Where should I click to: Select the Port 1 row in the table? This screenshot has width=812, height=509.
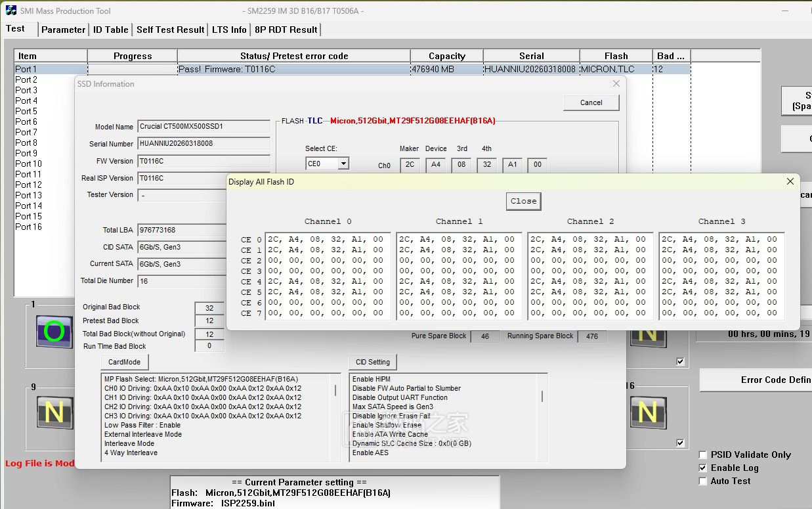point(353,69)
